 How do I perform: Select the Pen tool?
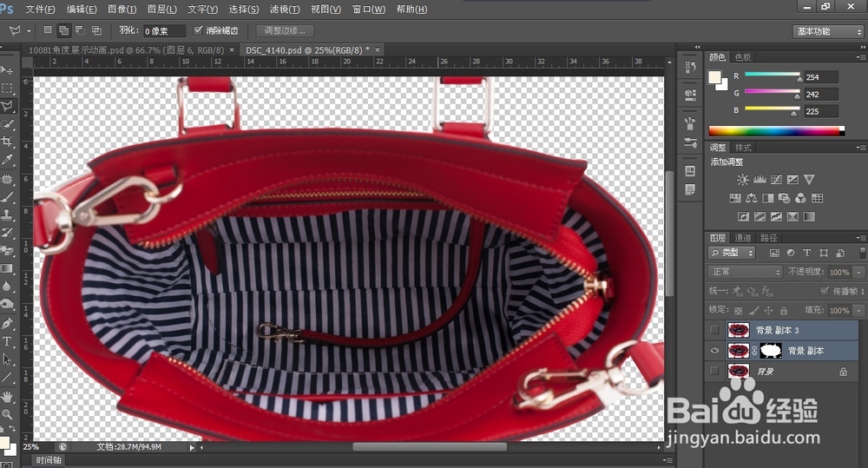tap(7, 323)
